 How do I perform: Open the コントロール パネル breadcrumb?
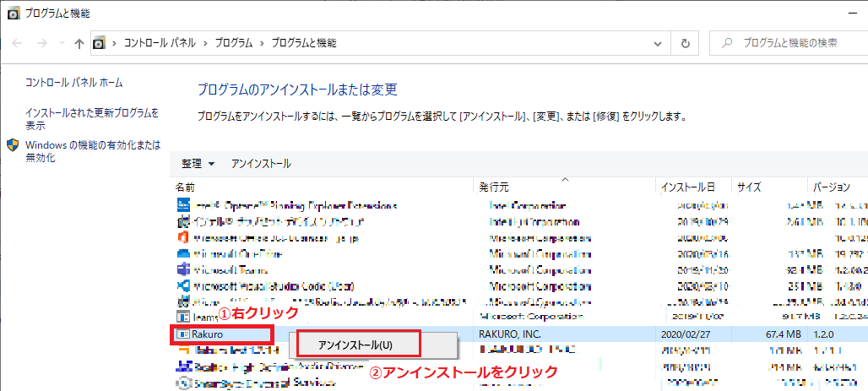pyautogui.click(x=160, y=43)
